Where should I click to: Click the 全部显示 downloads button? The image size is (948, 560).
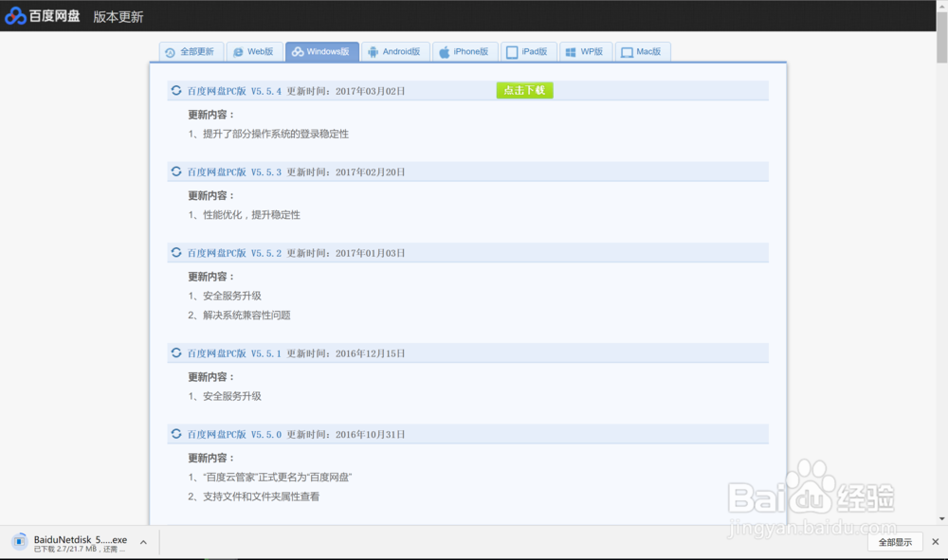coord(895,542)
